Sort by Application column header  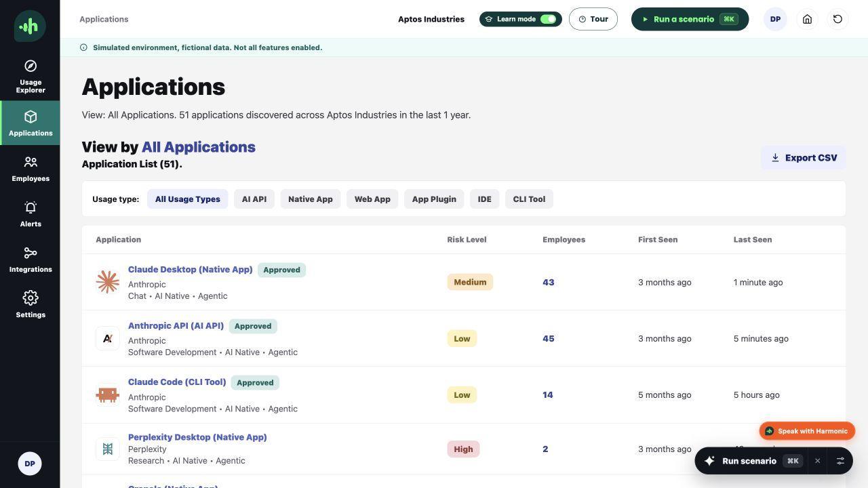tap(119, 240)
